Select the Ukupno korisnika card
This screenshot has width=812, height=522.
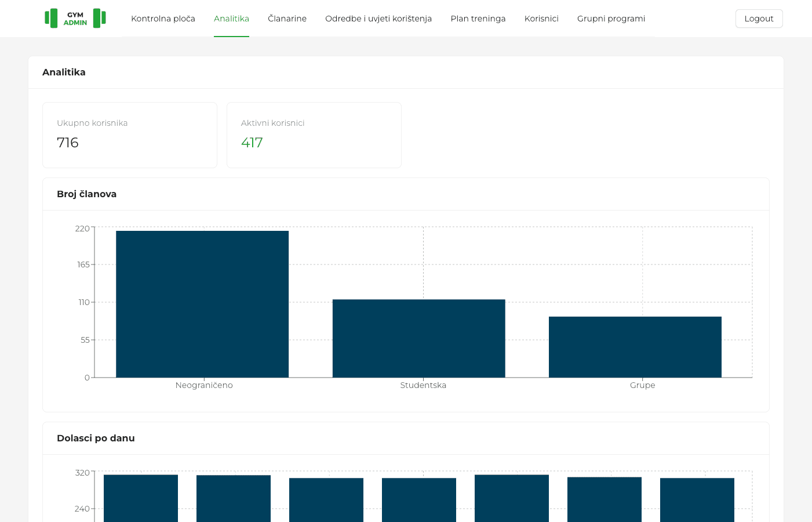click(130, 135)
